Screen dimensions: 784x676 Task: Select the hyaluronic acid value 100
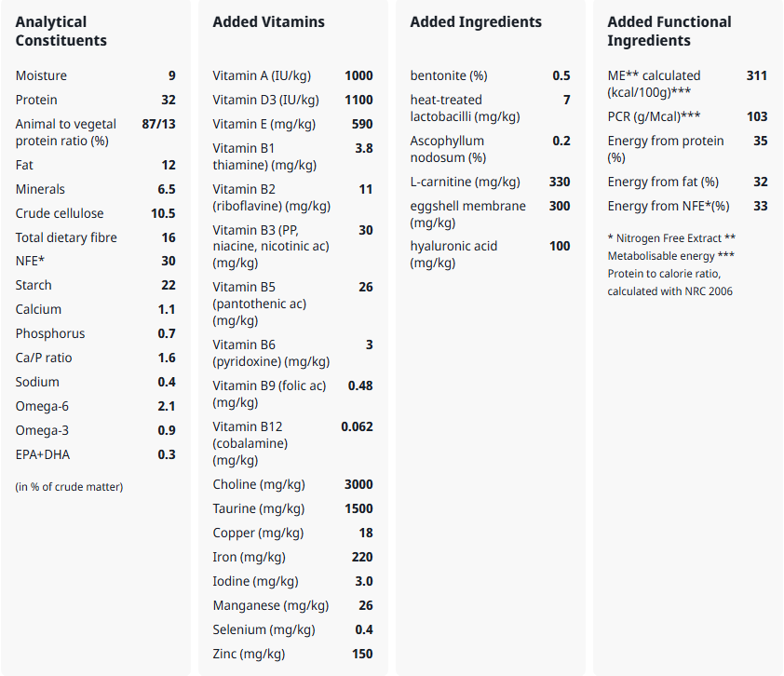pyautogui.click(x=560, y=246)
